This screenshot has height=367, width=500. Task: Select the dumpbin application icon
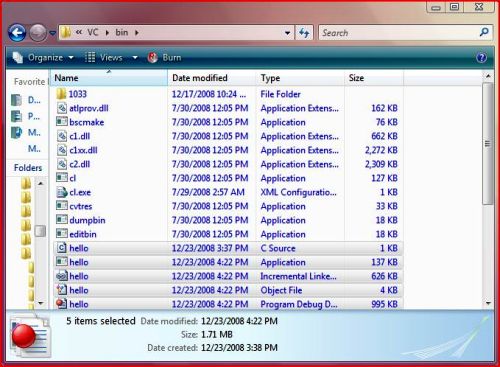[62, 220]
